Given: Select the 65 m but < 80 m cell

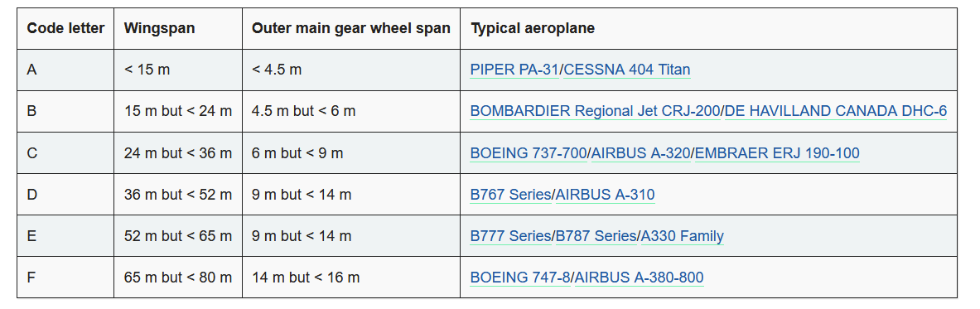Looking at the screenshot, I should (x=178, y=278).
